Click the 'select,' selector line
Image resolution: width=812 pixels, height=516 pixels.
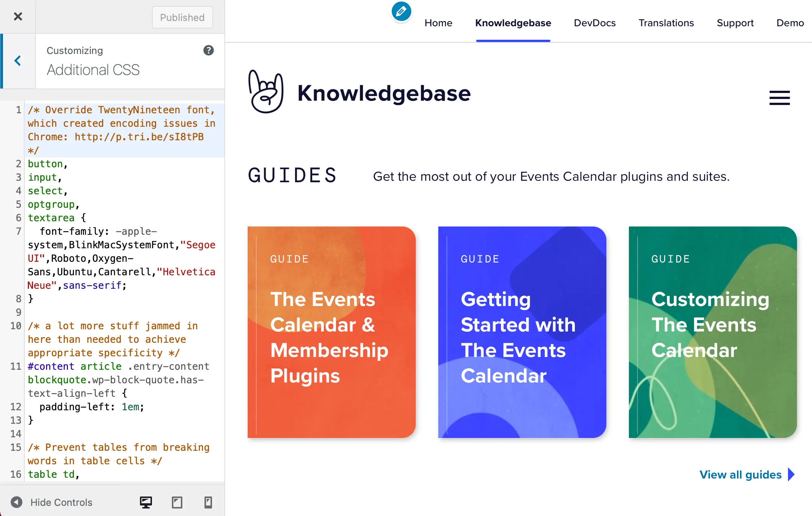(x=125, y=191)
